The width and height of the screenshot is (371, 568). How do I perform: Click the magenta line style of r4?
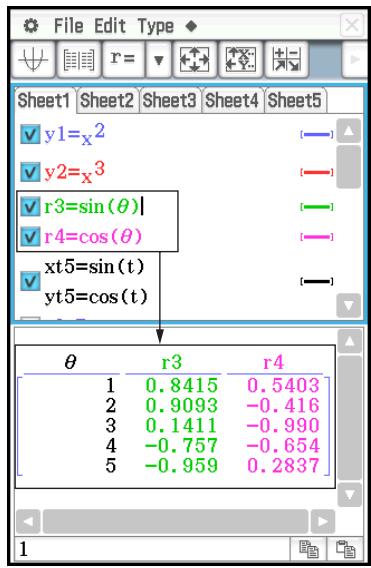[317, 237]
